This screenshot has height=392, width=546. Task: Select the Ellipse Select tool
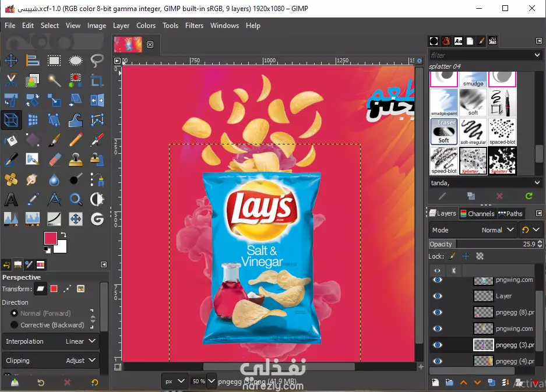tap(76, 61)
